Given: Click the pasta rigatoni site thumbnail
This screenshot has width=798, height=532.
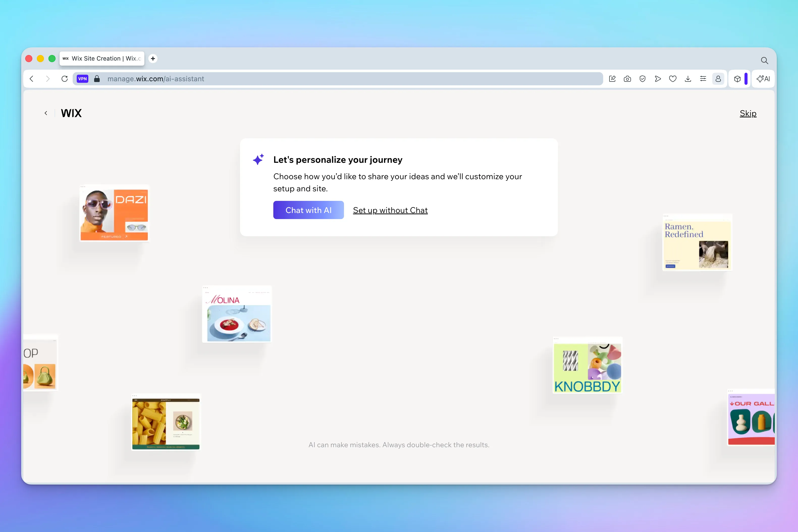Looking at the screenshot, I should click(166, 422).
